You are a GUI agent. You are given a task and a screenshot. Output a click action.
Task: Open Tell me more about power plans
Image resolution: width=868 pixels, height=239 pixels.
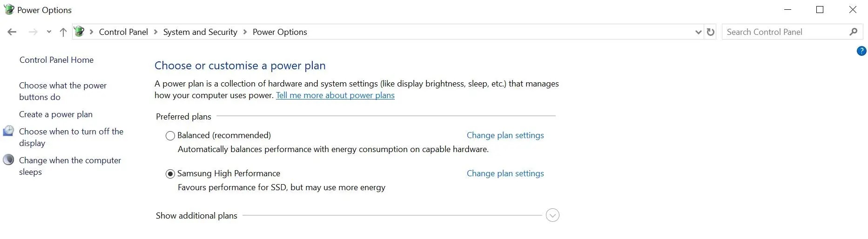(335, 95)
